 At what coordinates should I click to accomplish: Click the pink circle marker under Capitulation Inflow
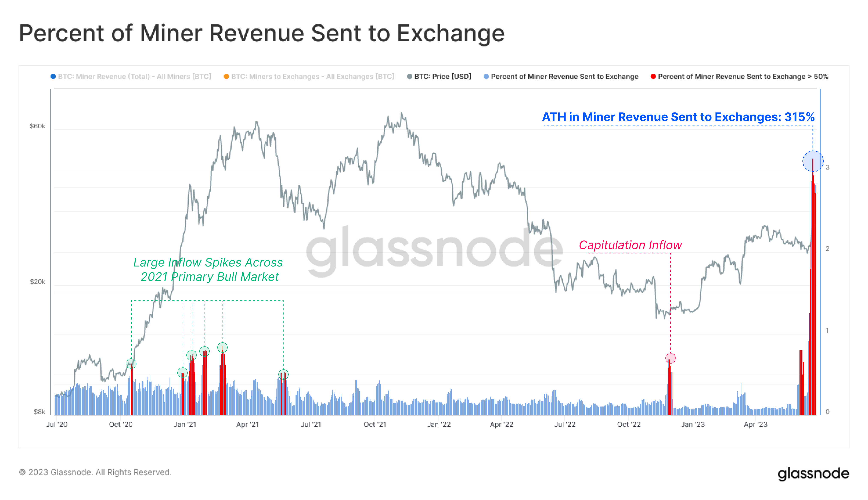[x=670, y=358]
